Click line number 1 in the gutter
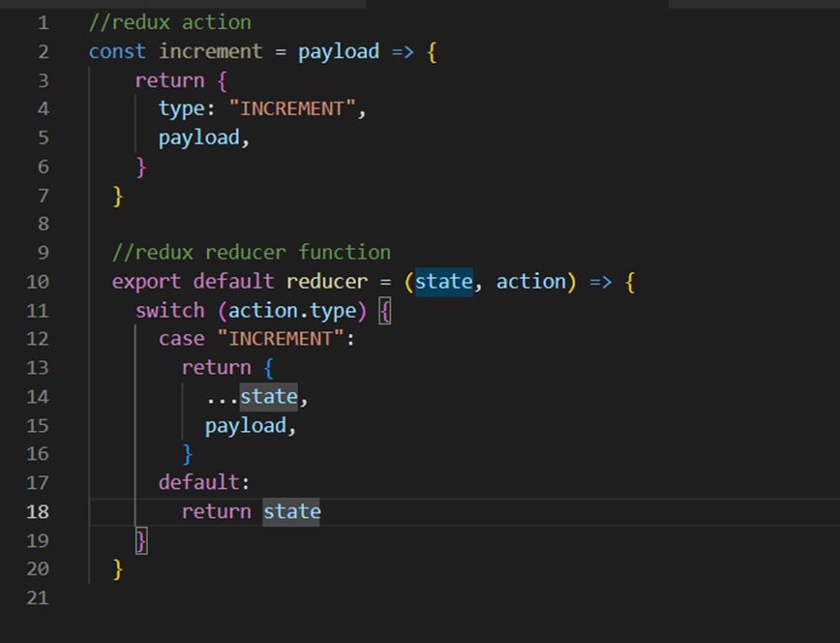The height and width of the screenshot is (643, 840). tap(44, 23)
